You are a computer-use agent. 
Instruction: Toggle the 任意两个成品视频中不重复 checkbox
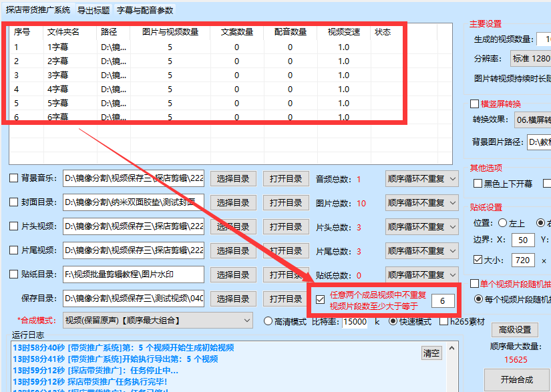[x=320, y=300]
